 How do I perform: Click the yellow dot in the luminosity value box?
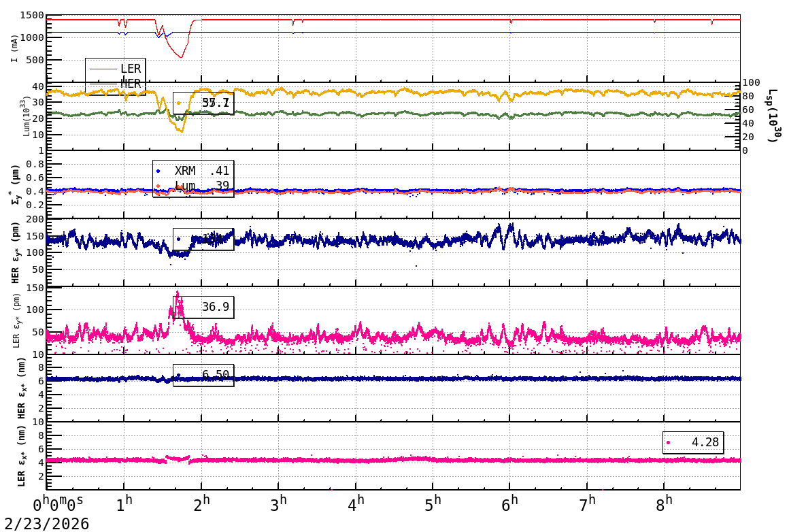[179, 103]
